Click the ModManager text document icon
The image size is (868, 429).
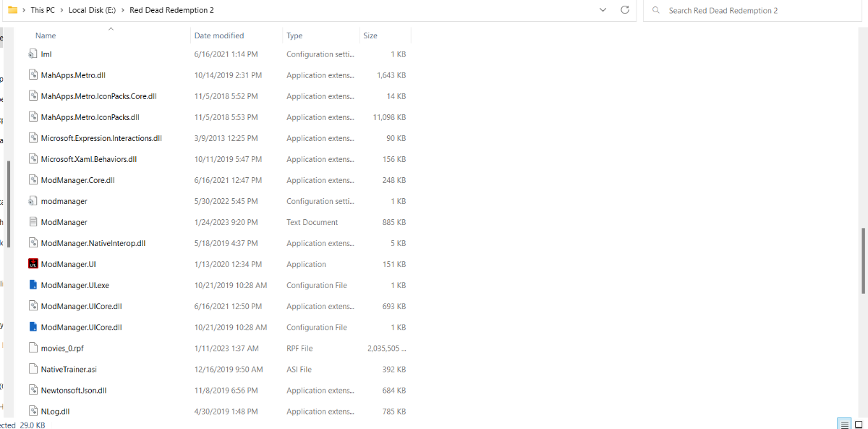tap(33, 222)
